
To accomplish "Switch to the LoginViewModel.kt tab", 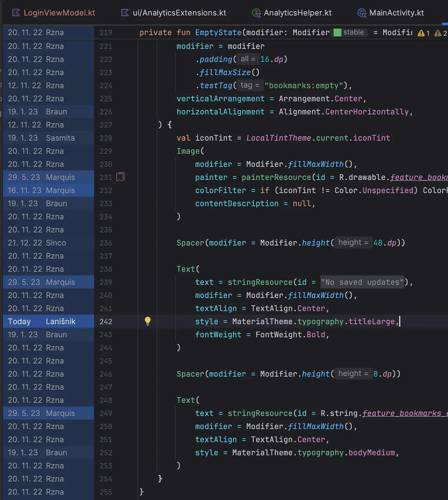I will (59, 13).
